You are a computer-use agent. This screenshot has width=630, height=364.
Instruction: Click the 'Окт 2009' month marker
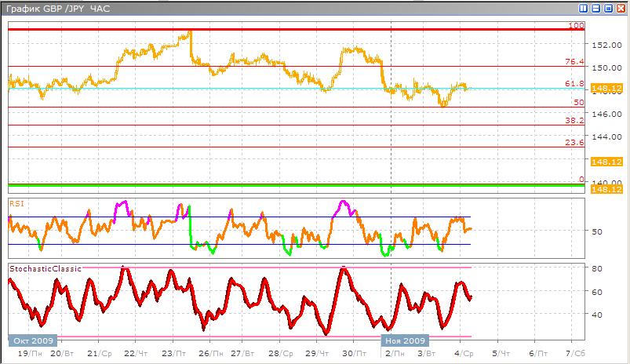31,340
